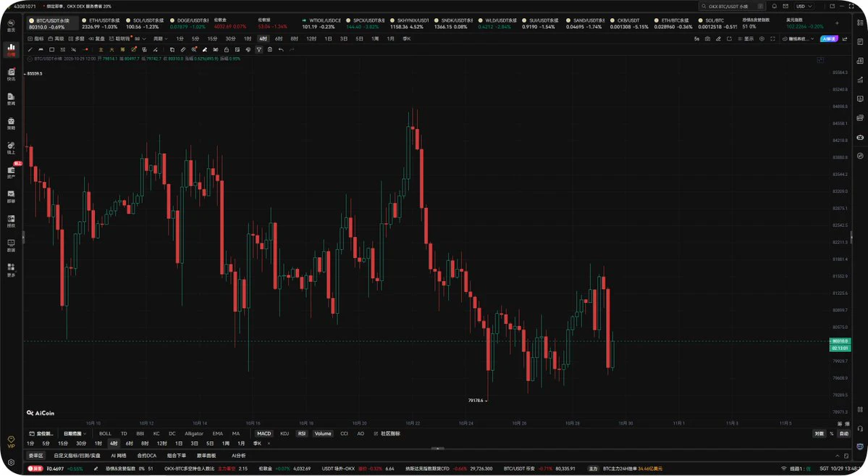Open the 合约DCA bottom tab

pyautogui.click(x=147, y=456)
